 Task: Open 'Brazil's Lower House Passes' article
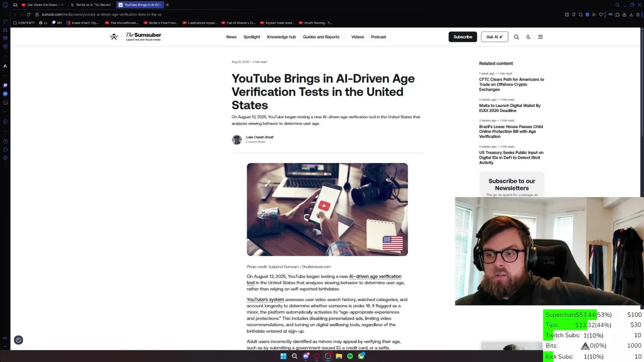point(511,132)
